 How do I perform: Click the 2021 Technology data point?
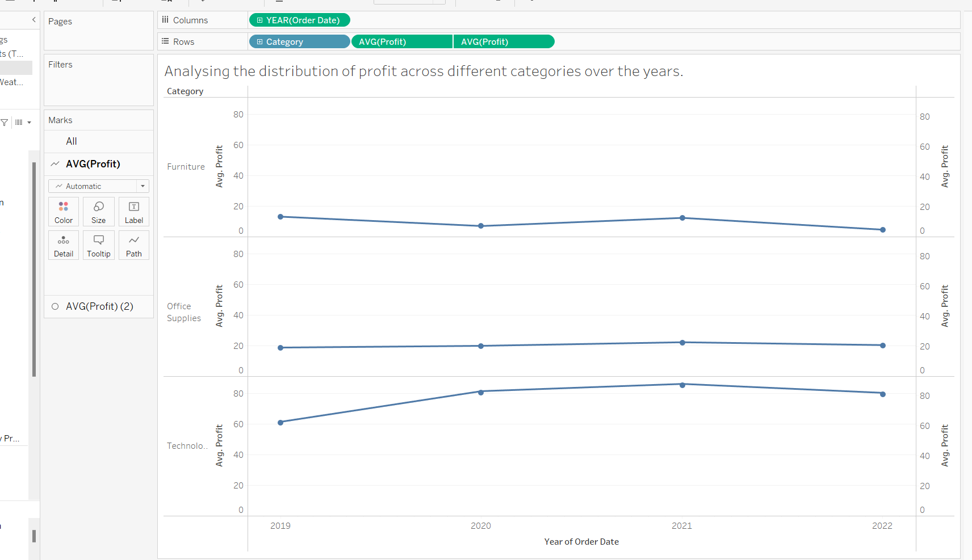[x=682, y=385]
